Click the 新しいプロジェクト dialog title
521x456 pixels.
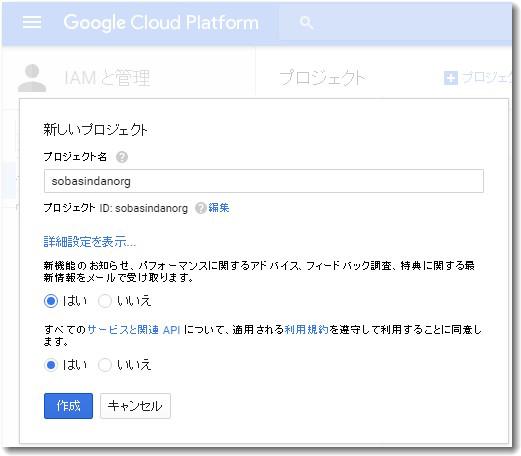pos(95,130)
